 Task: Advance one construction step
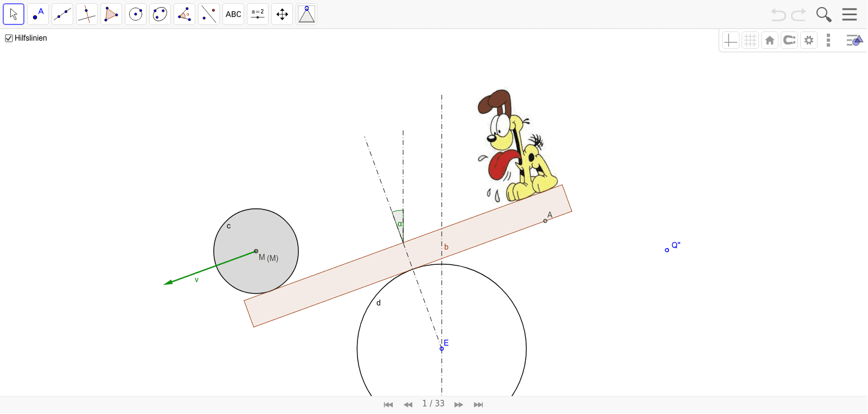[x=458, y=405]
